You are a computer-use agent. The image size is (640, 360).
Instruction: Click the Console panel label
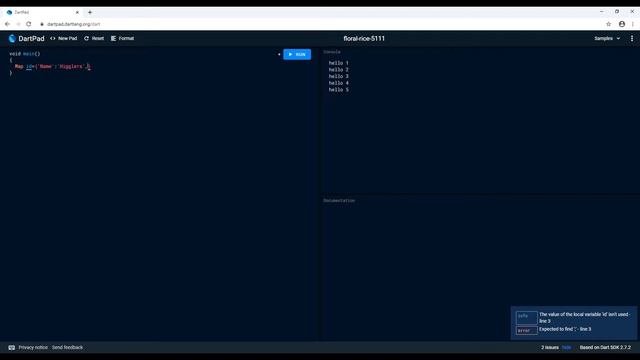click(332, 52)
